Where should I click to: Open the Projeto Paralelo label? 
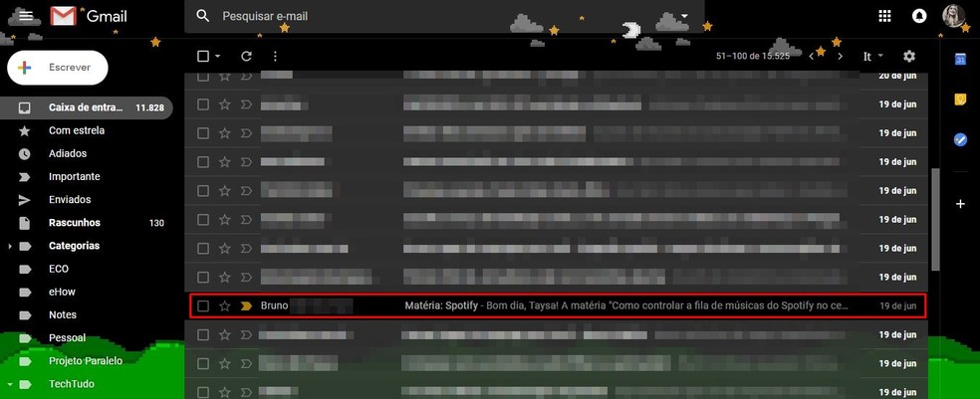click(87, 361)
